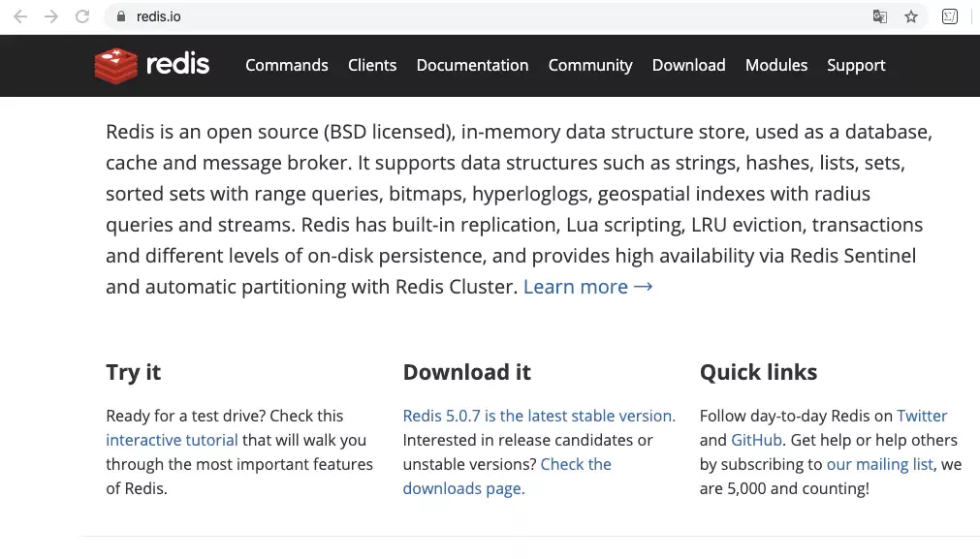The height and width of the screenshot is (559, 980).
Task: Go to the Clients page
Action: point(372,65)
